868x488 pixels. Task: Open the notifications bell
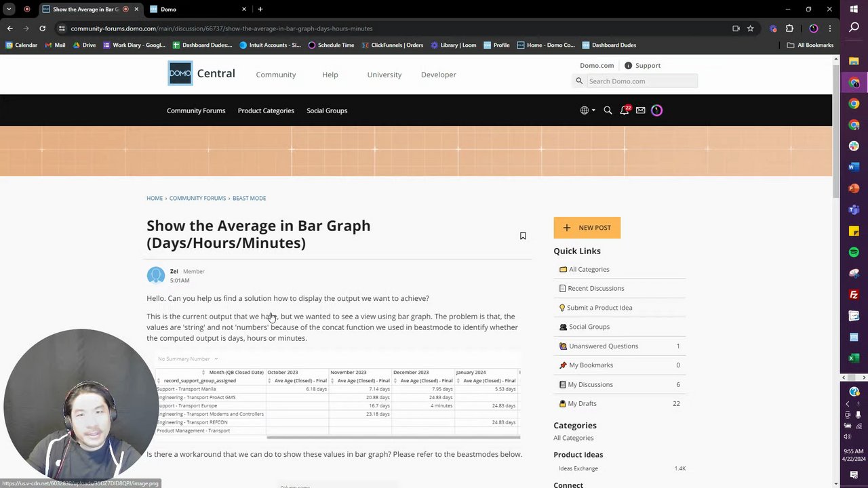(625, 110)
